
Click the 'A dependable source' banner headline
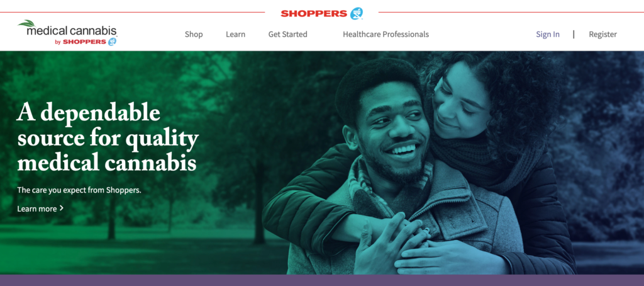pos(108,137)
